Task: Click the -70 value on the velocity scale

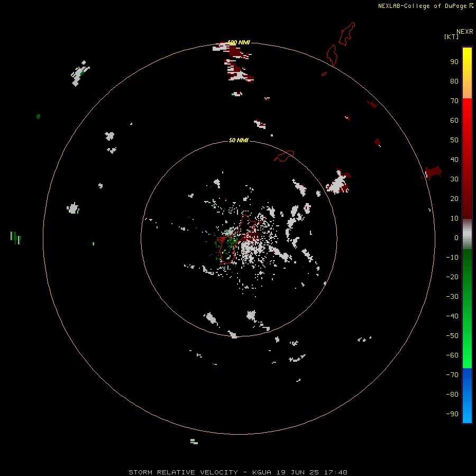Action: click(452, 375)
